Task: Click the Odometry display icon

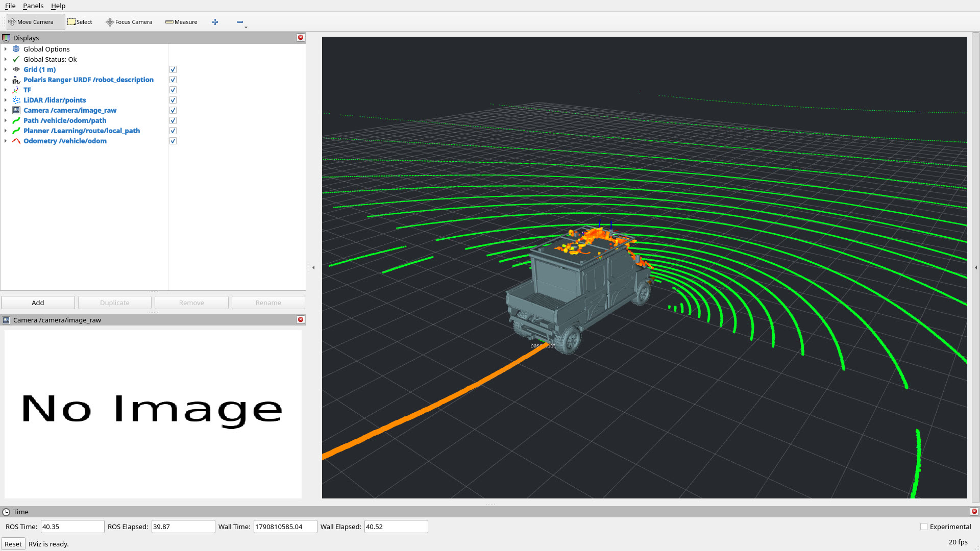Action: 16,141
